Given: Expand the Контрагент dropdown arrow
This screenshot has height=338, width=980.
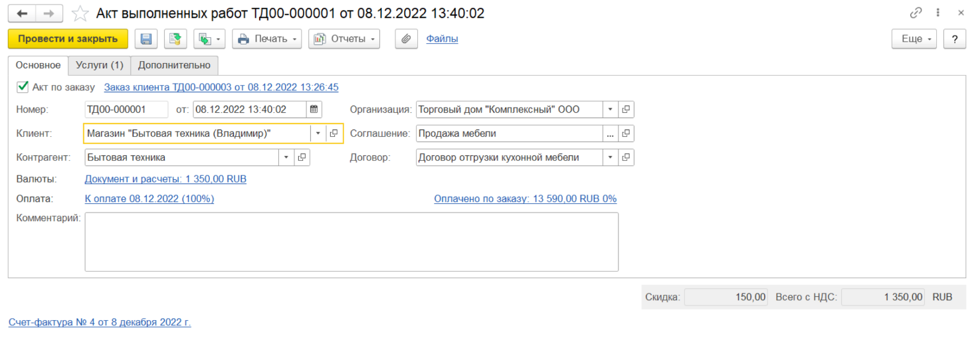Looking at the screenshot, I should [286, 157].
